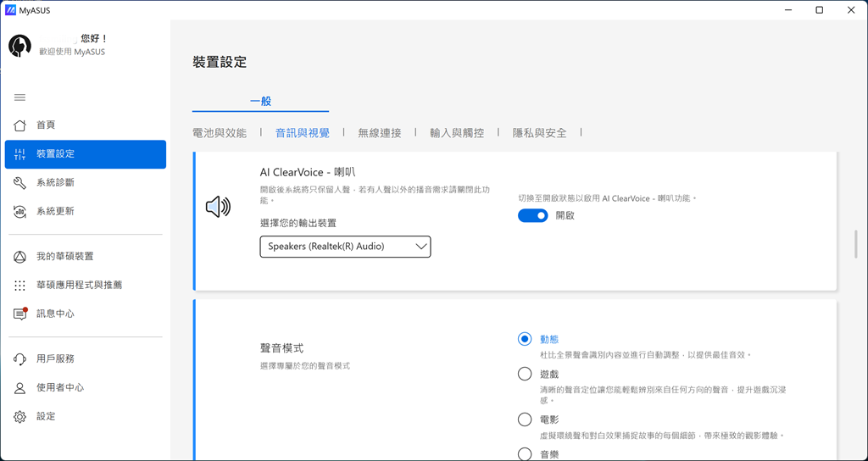This screenshot has height=461, width=868.
Task: Open 系統診斷 in the sidebar
Action: point(86,183)
